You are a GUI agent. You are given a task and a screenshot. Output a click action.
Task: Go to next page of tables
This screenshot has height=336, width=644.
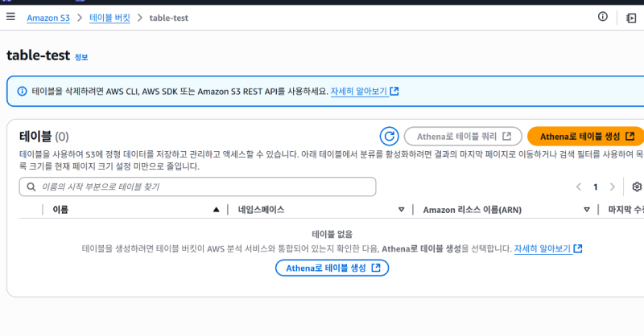click(612, 187)
